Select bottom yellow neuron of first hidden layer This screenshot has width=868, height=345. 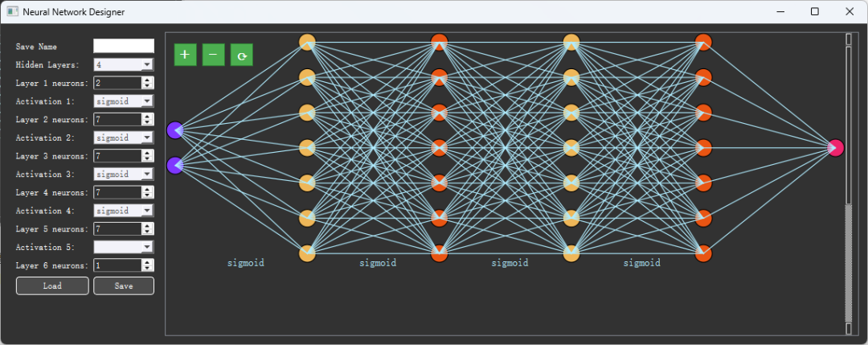307,253
